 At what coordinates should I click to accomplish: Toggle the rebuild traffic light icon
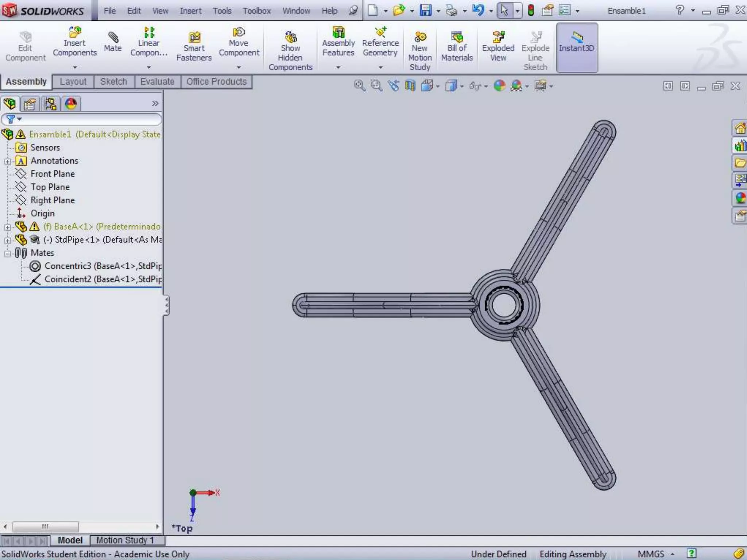531,10
